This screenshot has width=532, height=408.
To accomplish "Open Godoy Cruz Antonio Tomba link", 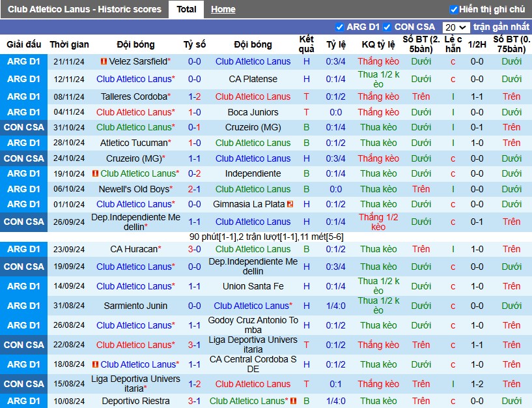I will 253,325.
